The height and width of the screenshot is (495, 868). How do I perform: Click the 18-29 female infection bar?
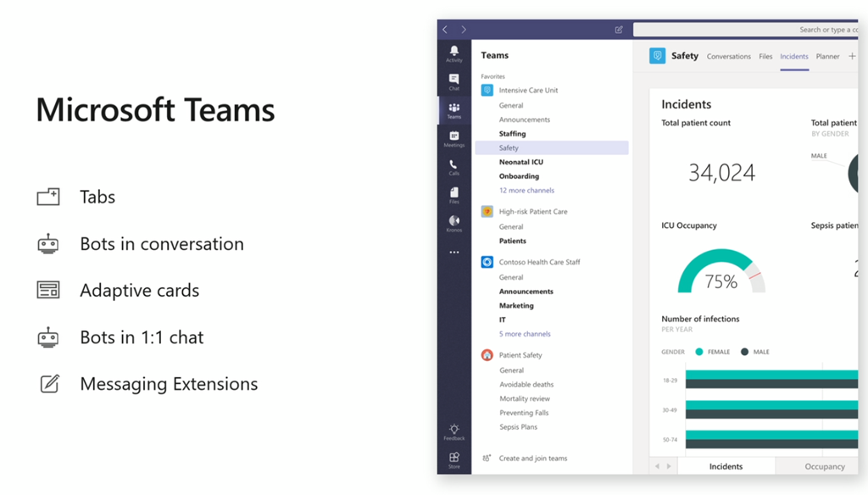[771, 375]
